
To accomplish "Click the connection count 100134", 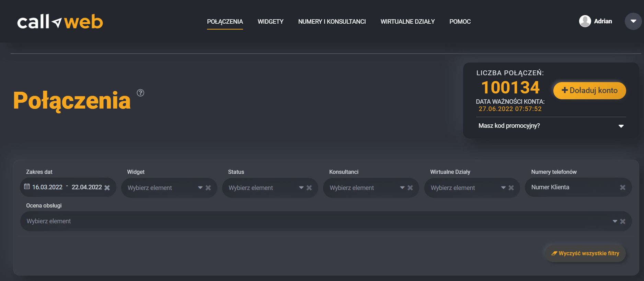I will coord(510,87).
